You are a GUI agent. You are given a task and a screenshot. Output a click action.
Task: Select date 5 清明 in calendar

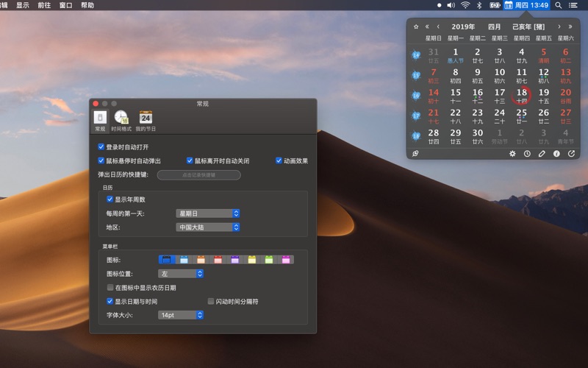544,55
